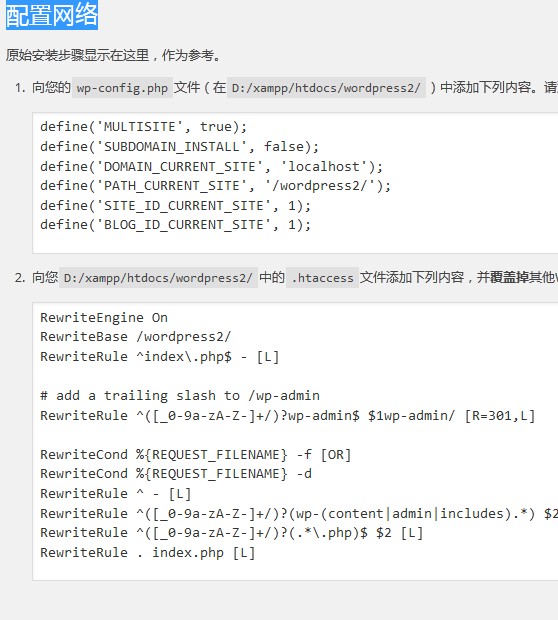Click the RewriteRule . index.php [L] line
This screenshot has width=558, height=620.
(x=148, y=552)
